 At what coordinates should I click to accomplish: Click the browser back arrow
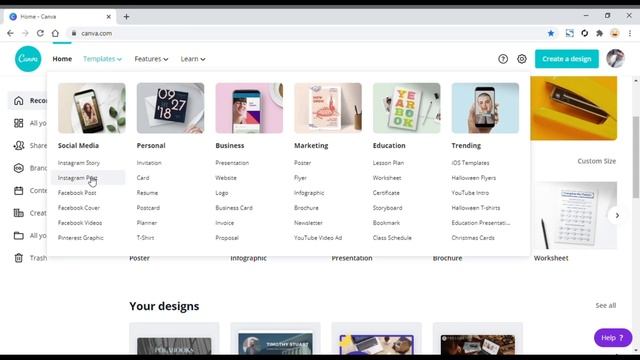[x=10, y=33]
